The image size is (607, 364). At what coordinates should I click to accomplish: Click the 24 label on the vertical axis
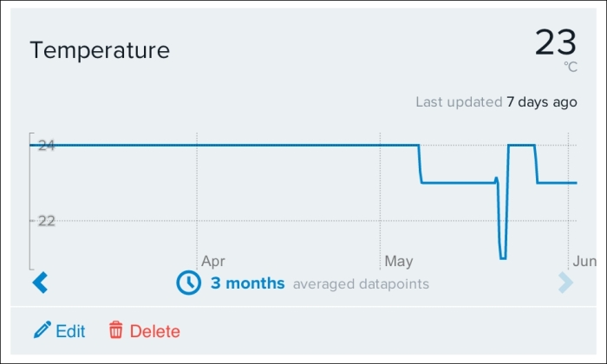click(47, 146)
